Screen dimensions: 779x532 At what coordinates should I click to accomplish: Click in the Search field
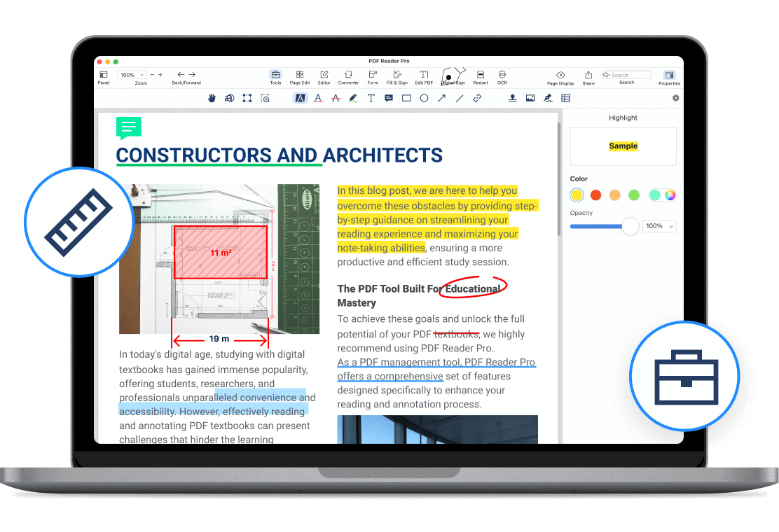[629, 75]
